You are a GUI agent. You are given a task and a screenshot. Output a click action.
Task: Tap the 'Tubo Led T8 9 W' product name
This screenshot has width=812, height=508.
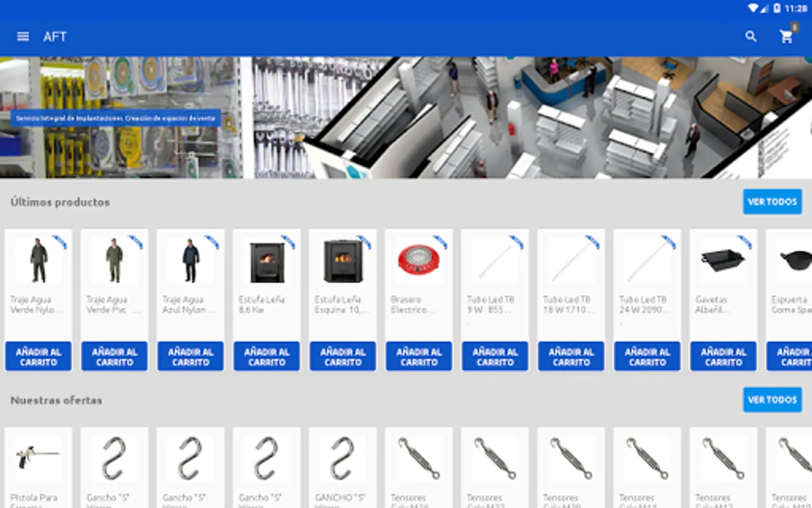(491, 305)
